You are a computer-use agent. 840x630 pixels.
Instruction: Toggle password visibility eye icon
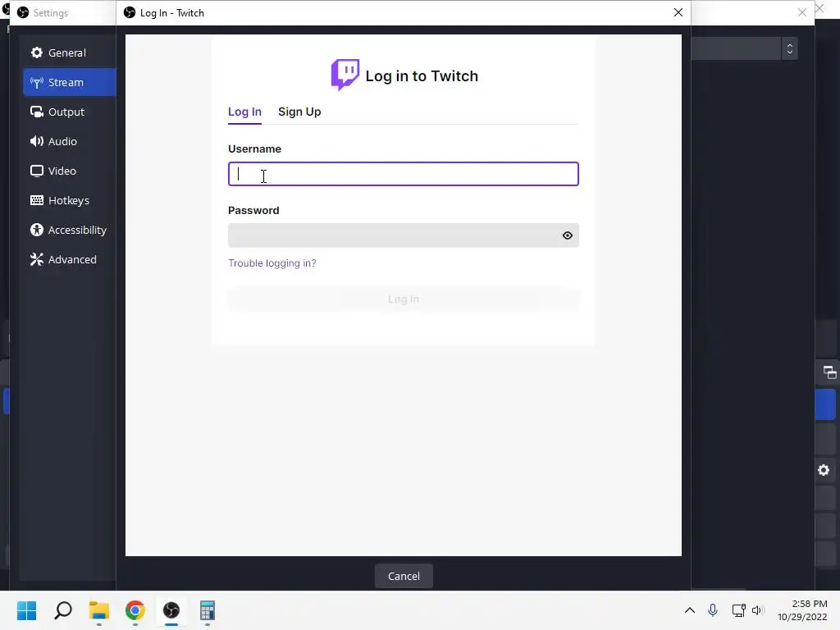click(x=568, y=235)
